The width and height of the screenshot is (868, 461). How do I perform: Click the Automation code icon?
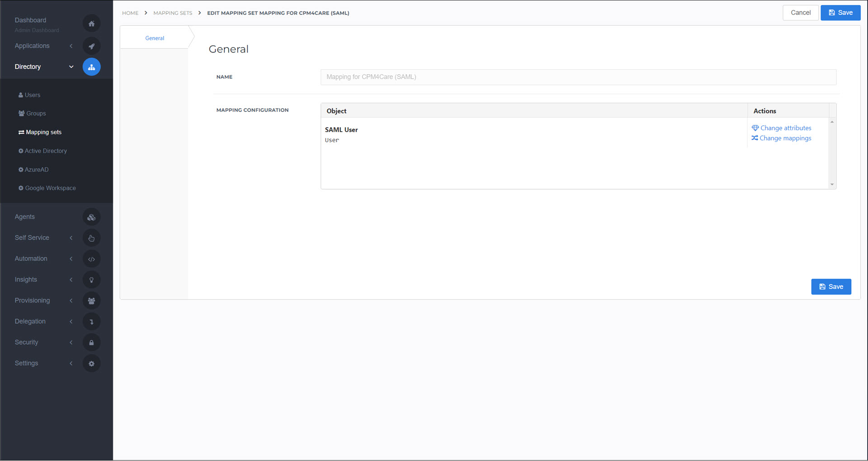coord(91,259)
